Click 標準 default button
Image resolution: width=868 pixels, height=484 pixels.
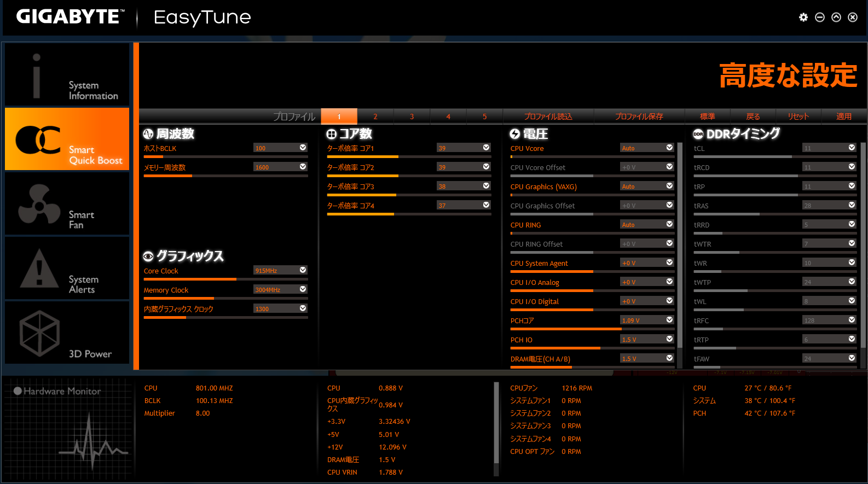click(x=708, y=116)
